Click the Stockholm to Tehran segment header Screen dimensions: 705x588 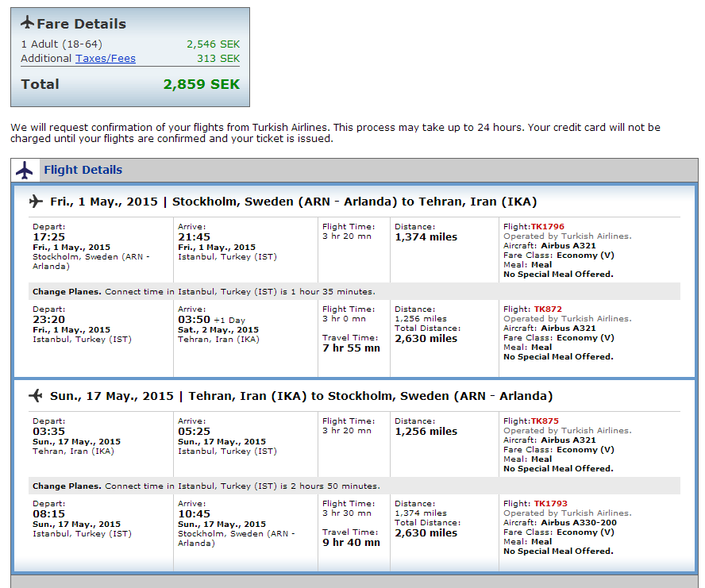[x=293, y=202]
